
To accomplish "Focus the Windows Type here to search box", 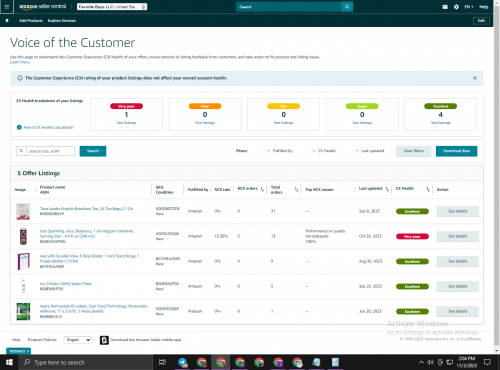I will point(86,362).
